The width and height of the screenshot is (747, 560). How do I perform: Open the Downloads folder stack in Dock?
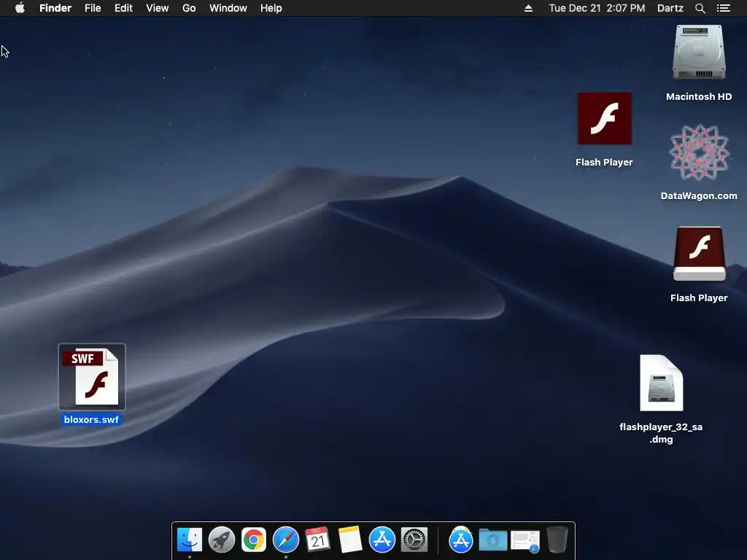[493, 540]
